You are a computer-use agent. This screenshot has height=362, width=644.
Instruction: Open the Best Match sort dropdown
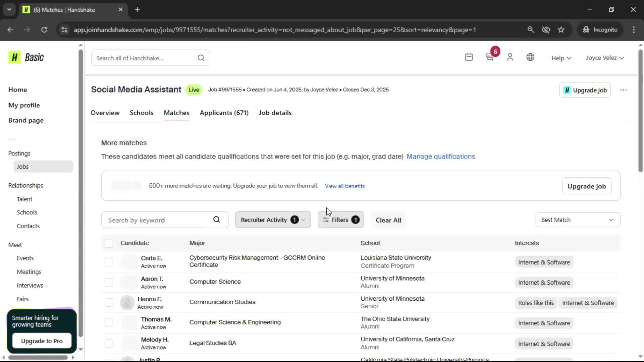pyautogui.click(x=578, y=220)
